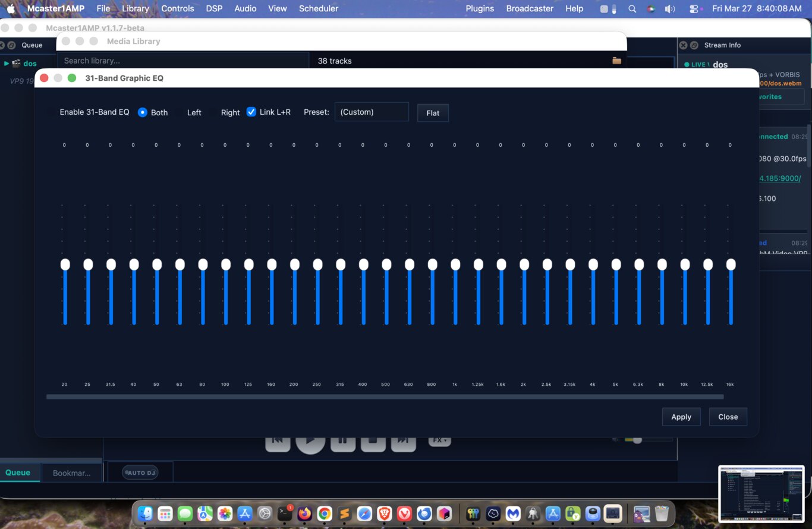The height and width of the screenshot is (529, 812).
Task: Click the 4k band slider handle
Action: (x=593, y=264)
